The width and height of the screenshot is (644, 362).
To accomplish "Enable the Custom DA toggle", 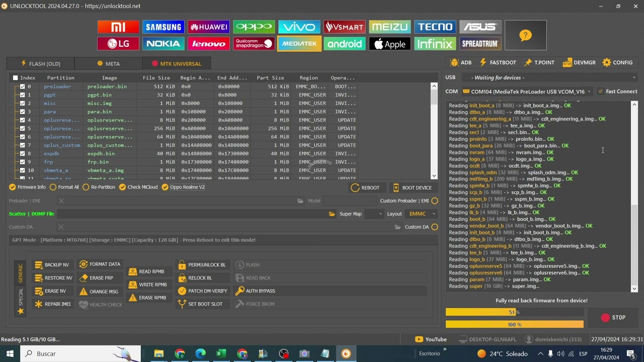I will 435,227.
